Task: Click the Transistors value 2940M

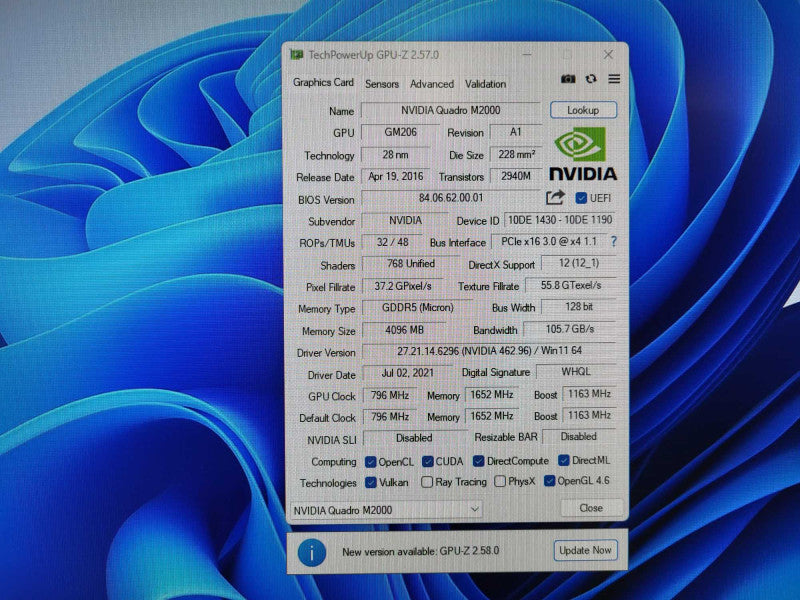Action: (x=516, y=176)
